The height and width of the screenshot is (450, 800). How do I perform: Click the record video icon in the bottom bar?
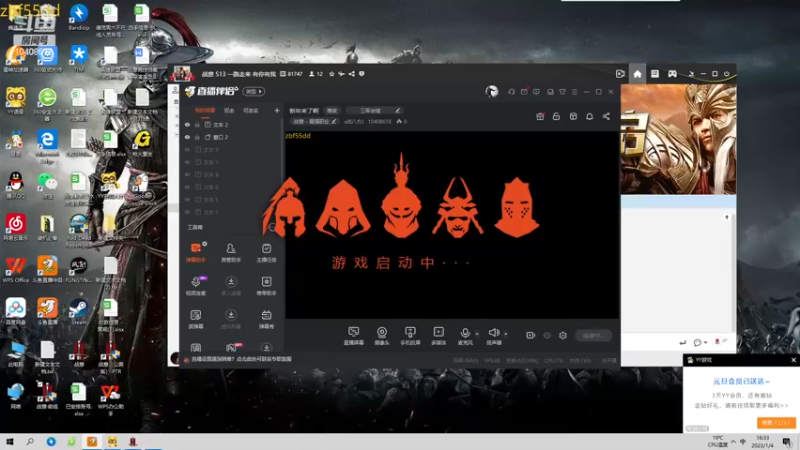[x=531, y=335]
